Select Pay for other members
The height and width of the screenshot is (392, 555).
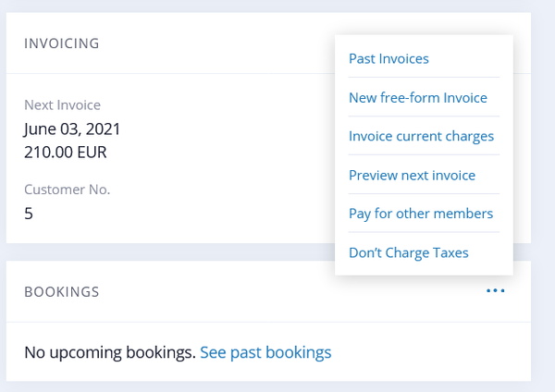point(421,214)
